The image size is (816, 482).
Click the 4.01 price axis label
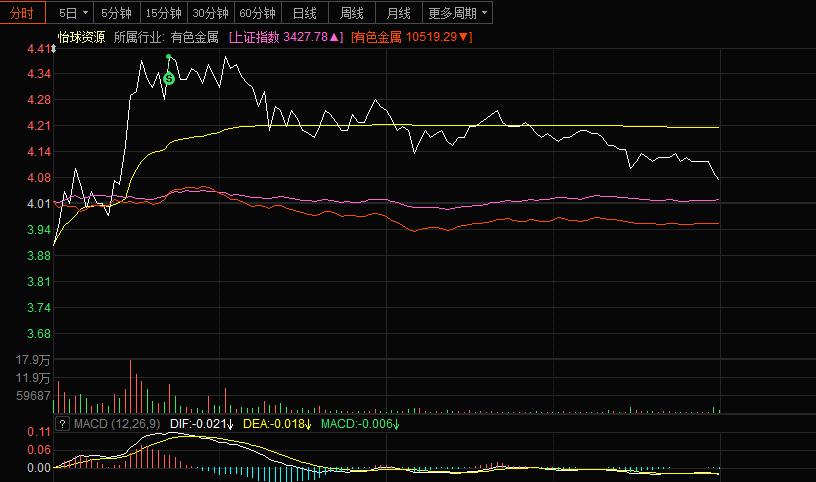point(39,204)
